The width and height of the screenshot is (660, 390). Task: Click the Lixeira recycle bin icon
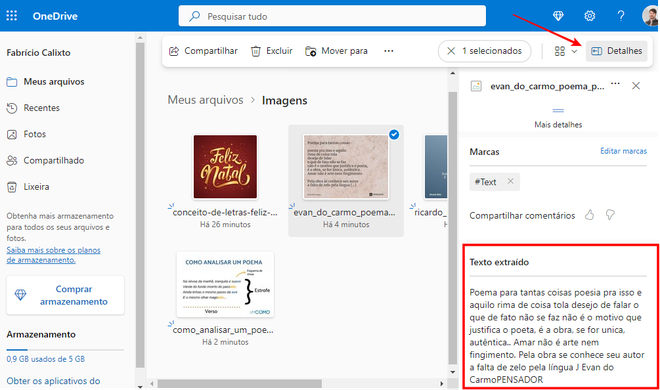[12, 187]
